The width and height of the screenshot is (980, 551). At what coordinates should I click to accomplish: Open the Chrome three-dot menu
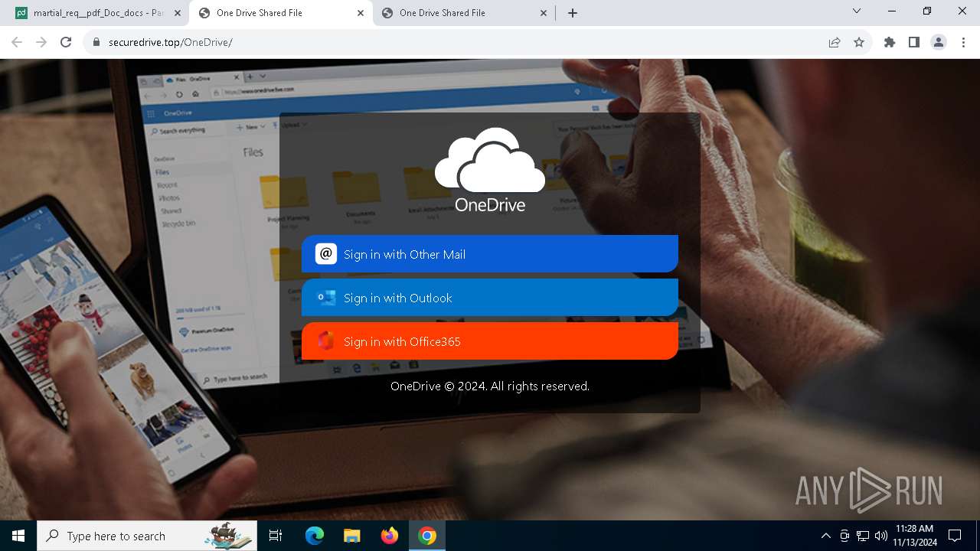click(963, 42)
